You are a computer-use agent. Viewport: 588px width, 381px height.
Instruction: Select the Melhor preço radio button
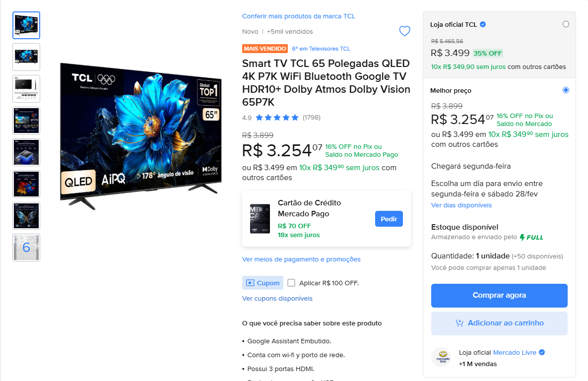[566, 90]
